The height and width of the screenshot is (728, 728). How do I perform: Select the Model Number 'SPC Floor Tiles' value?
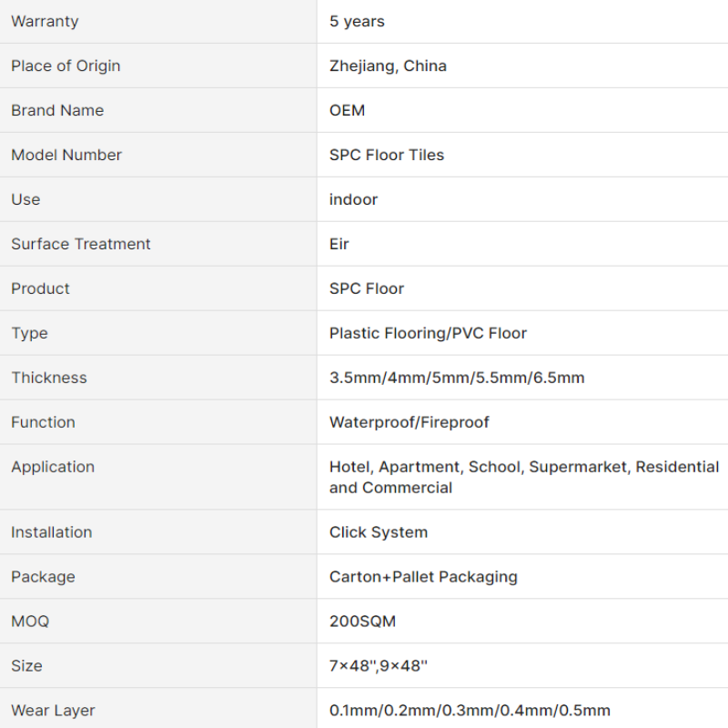(386, 155)
